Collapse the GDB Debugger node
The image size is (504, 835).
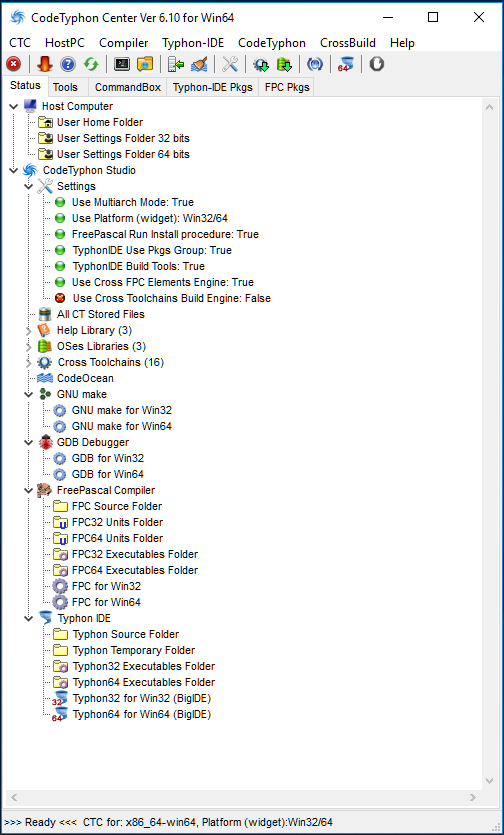click(x=29, y=442)
